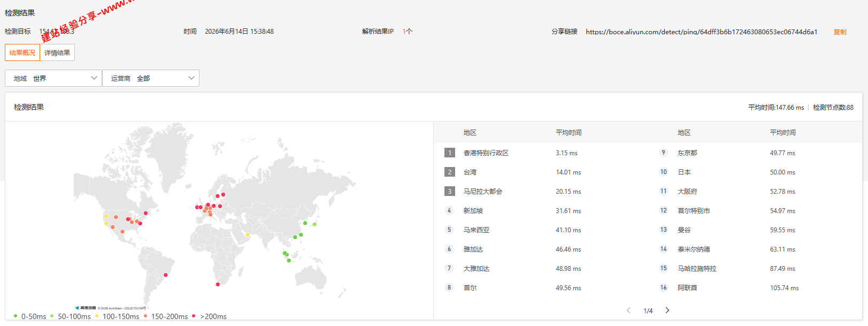The width and height of the screenshot is (868, 326).
Task: Click the 平均时间:147.66 ms summary
Action: pos(776,108)
